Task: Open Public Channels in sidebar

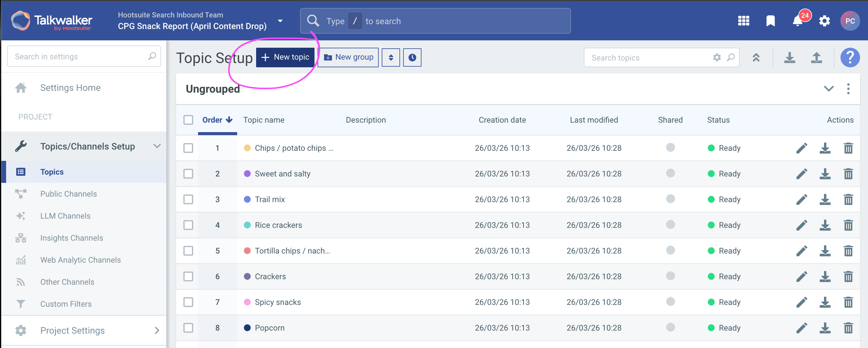Action: click(68, 194)
